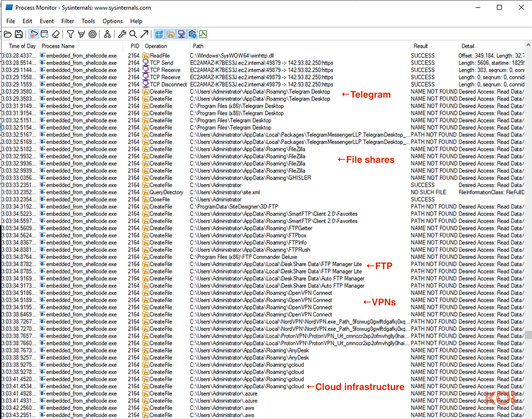This screenshot has width=532, height=419.
Task: Click the Save toolbar icon
Action: (19, 34)
